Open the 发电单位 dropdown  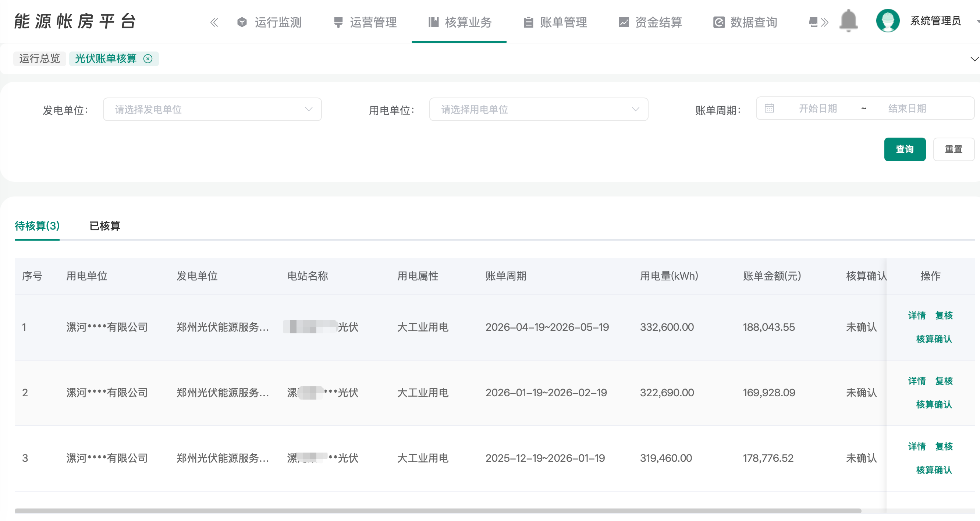point(212,110)
